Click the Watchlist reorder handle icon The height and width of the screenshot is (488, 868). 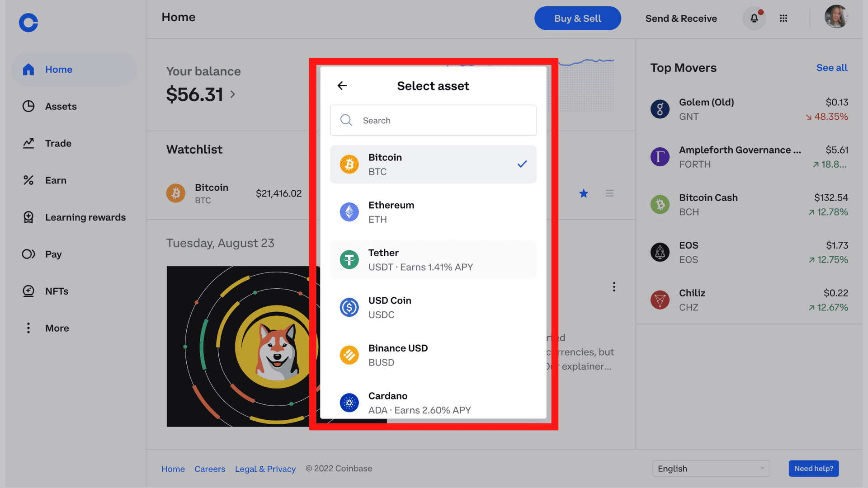click(609, 193)
